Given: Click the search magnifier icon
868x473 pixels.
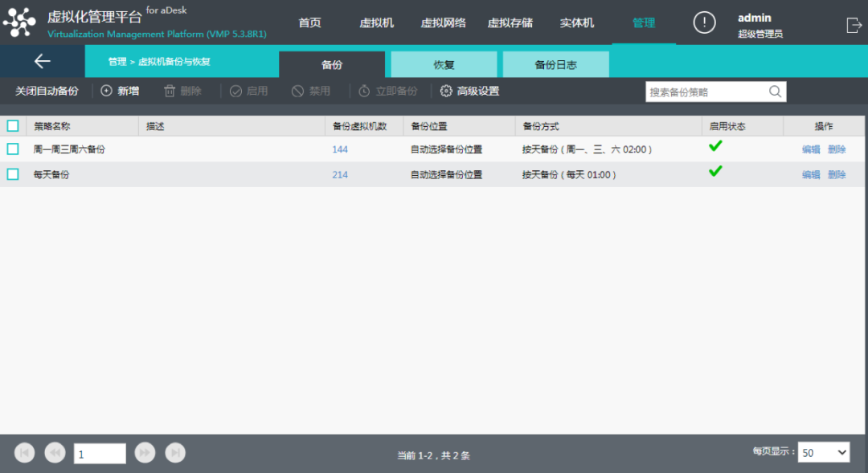Looking at the screenshot, I should point(775,92).
